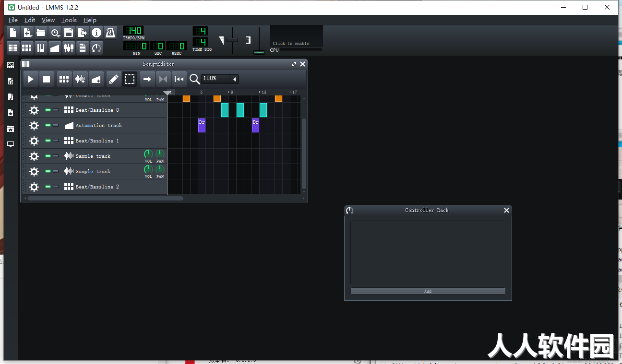Toggle Controller Rack from main toolbar
The image size is (622, 364).
(96, 48)
